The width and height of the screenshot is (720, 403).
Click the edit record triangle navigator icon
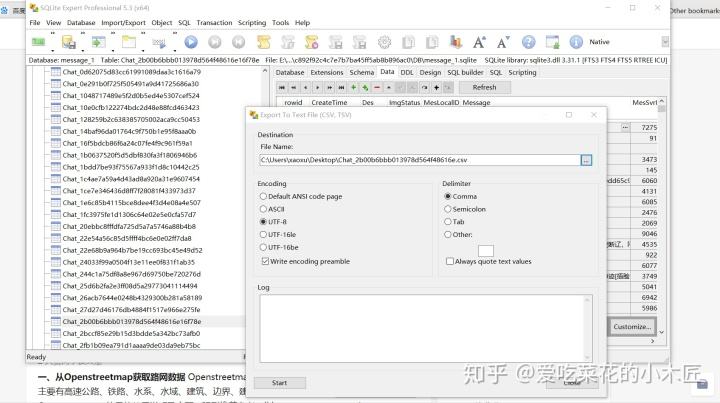[389, 87]
